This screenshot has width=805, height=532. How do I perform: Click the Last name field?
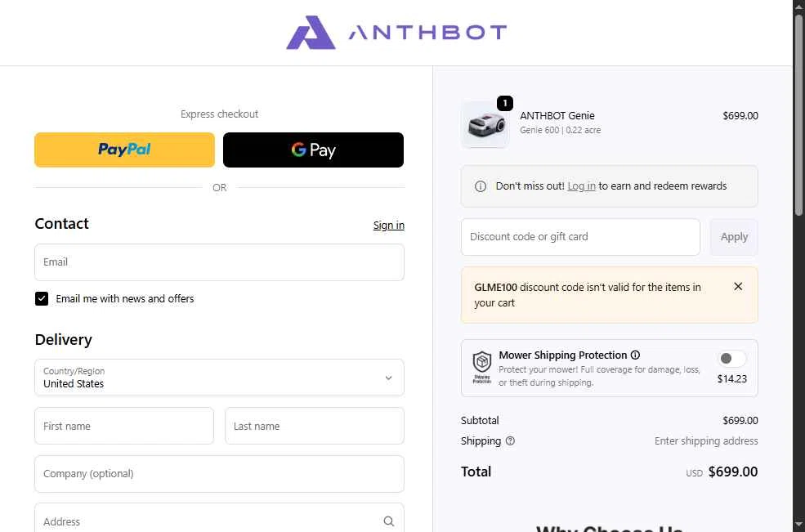314,426
